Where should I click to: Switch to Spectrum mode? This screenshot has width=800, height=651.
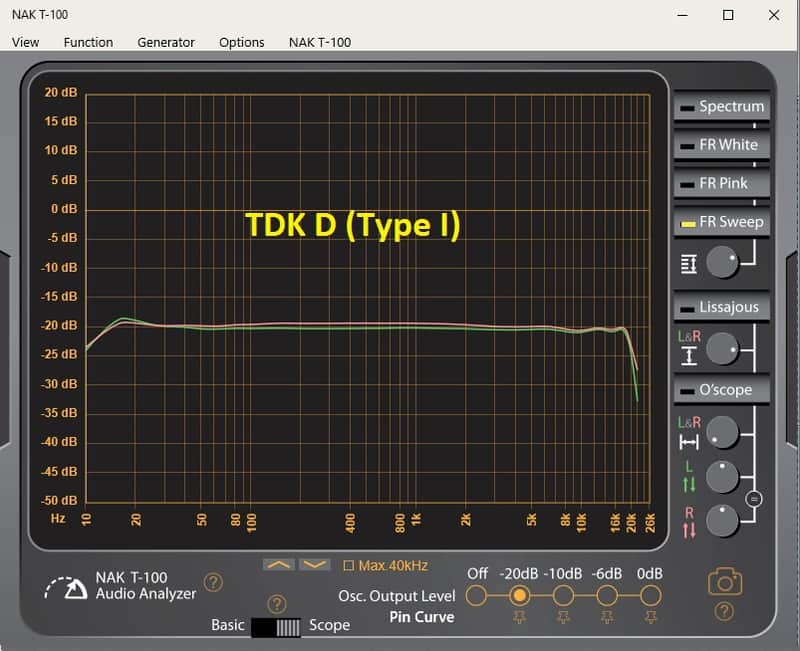(721, 106)
